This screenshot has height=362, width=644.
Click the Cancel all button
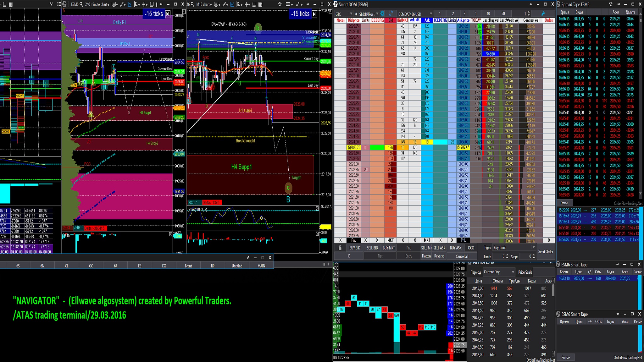462,256
